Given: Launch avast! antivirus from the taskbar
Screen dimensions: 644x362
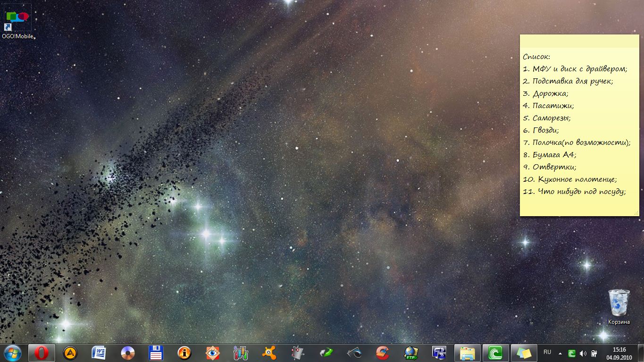Looking at the screenshot, I should pyautogui.click(x=269, y=353).
